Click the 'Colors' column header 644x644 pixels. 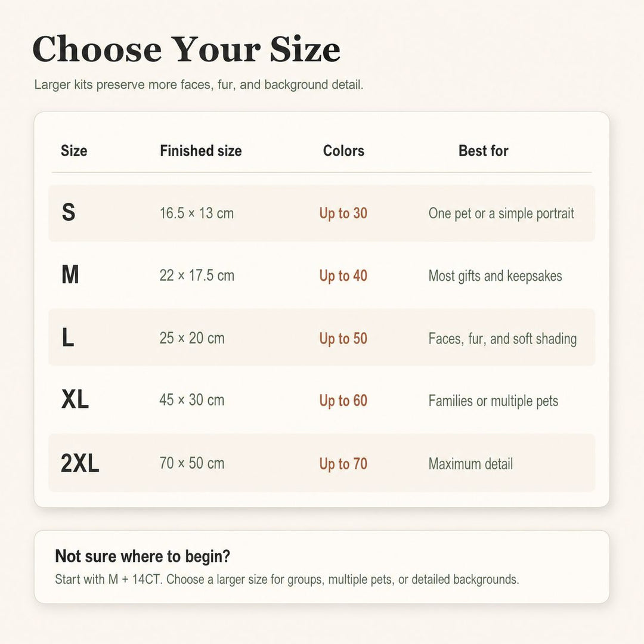[x=343, y=151]
